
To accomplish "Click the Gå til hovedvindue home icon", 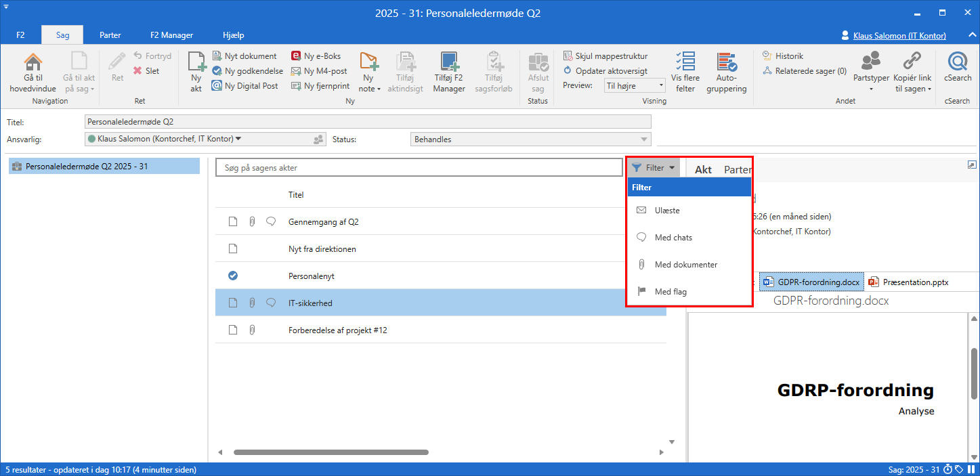I will click(33, 62).
